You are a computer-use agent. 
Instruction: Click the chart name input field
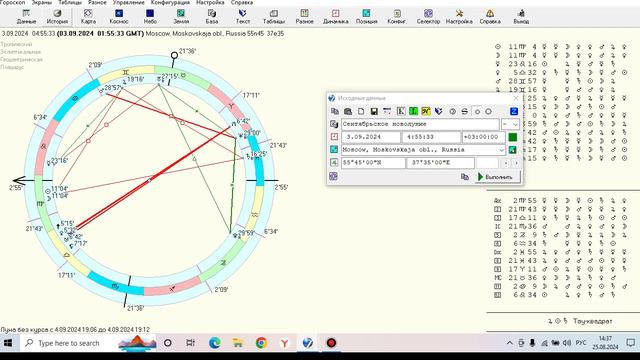pyautogui.click(x=420, y=124)
